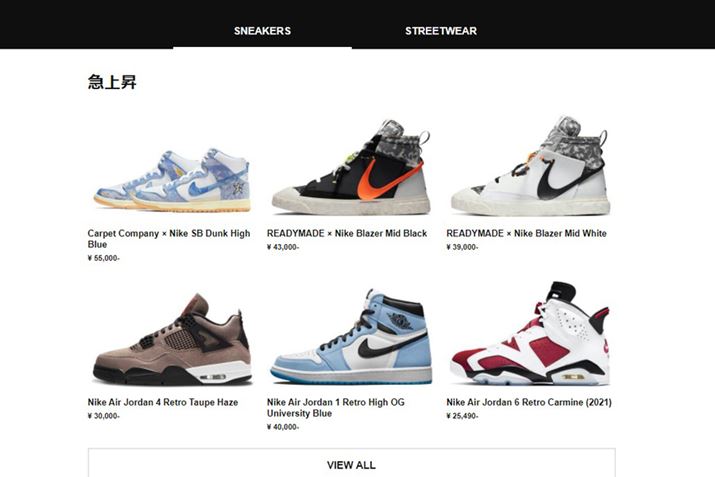Click the READYMADE Blazer Mid Black shoe image
The image size is (715, 477).
tap(351, 167)
